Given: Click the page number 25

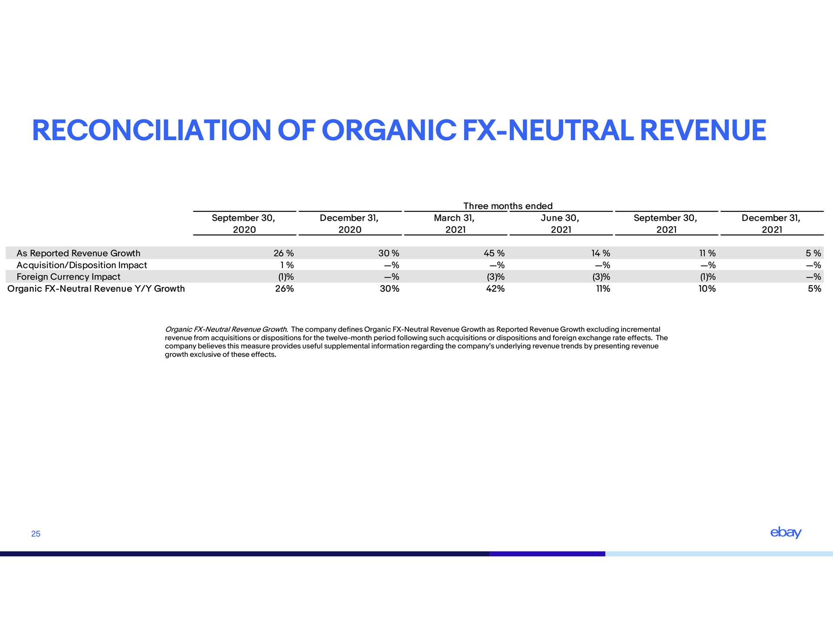Looking at the screenshot, I should (x=36, y=534).
